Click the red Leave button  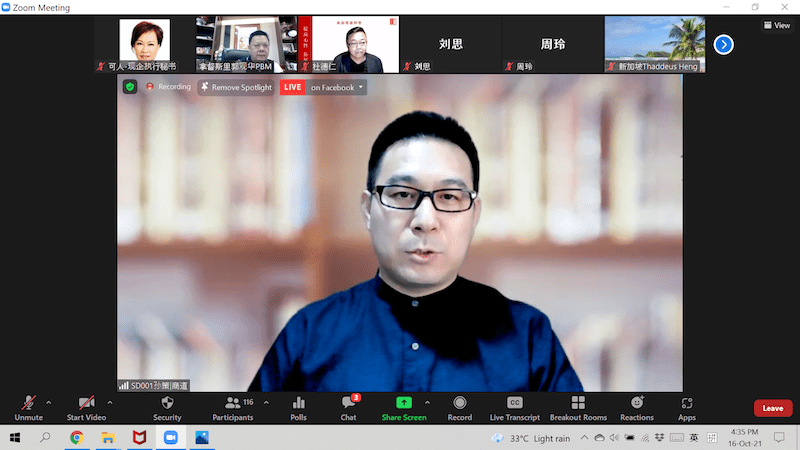tap(773, 408)
